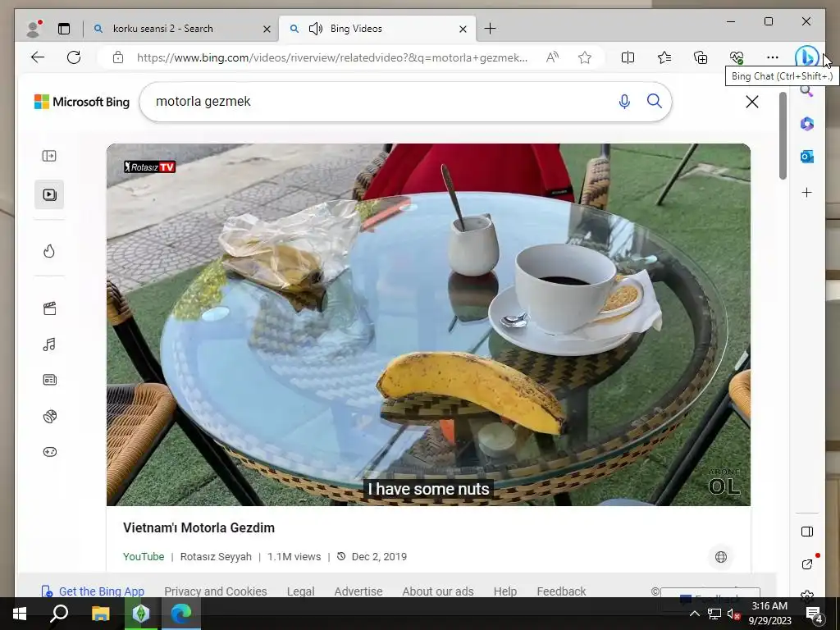Close the korku seansi 2 tab

(267, 29)
